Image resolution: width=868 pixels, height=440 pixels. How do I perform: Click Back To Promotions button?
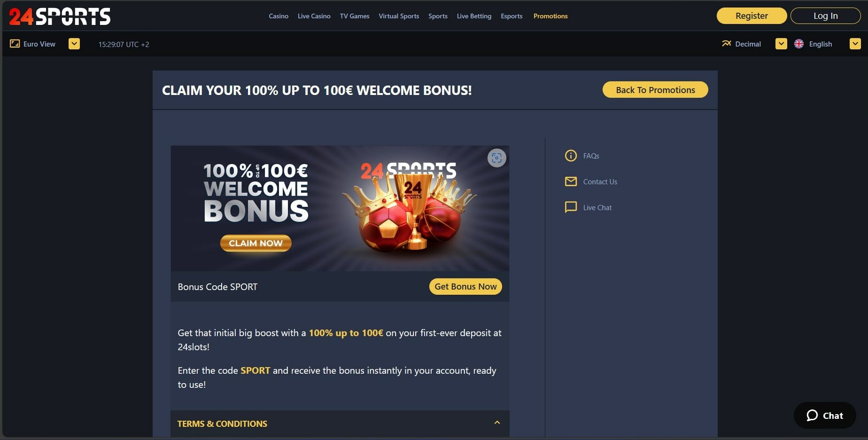click(655, 90)
